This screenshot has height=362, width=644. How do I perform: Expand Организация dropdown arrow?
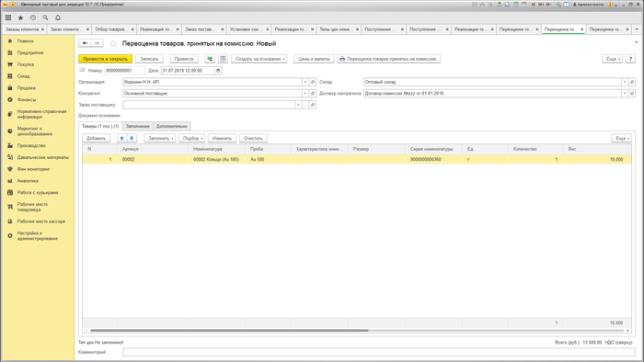click(305, 82)
